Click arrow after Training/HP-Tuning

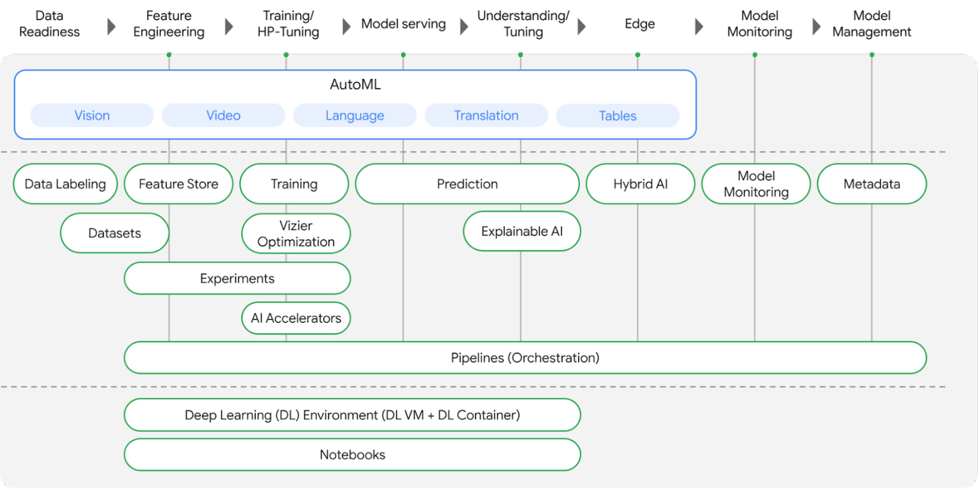click(347, 26)
